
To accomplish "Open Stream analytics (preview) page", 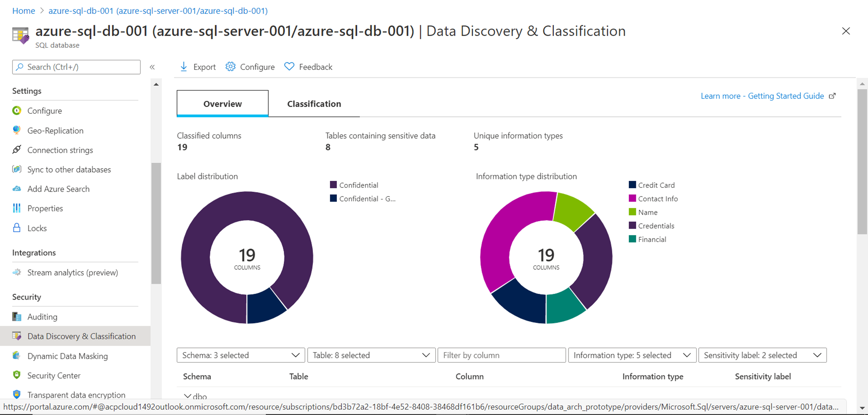I will pyautogui.click(x=72, y=273).
